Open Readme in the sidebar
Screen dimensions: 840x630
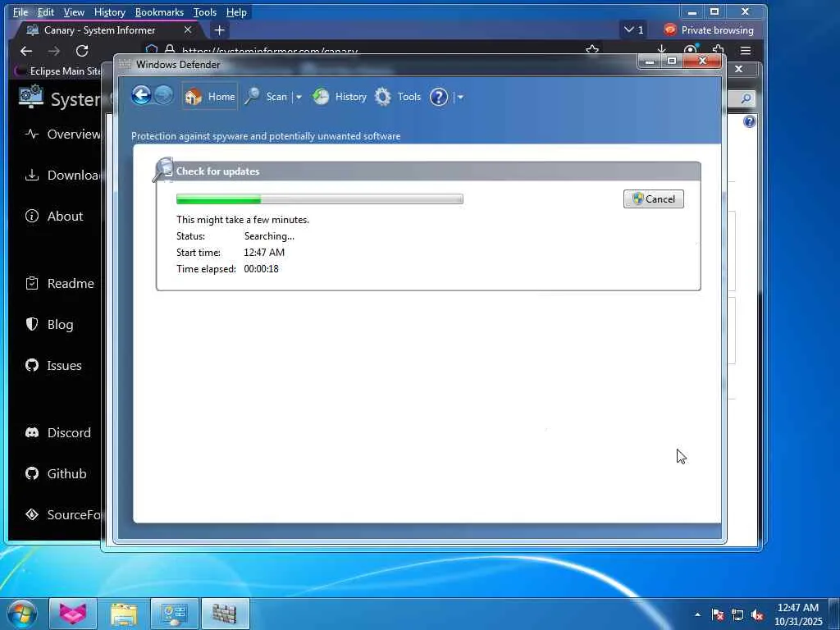point(59,283)
